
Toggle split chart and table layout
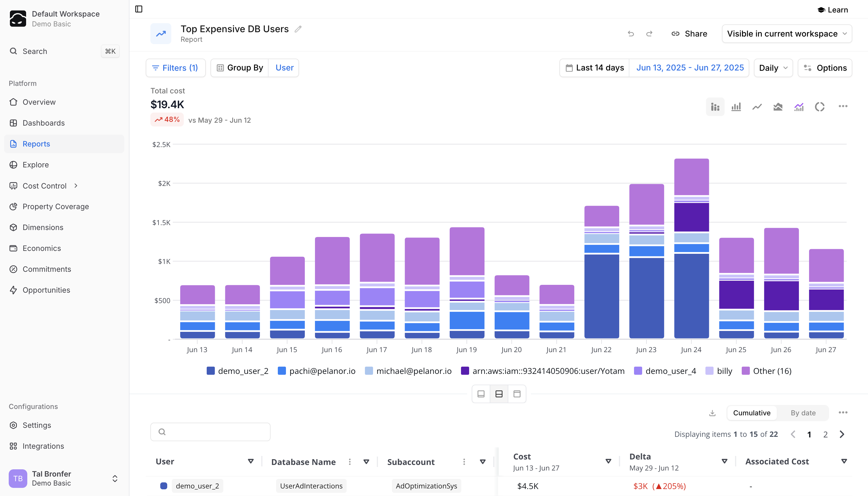coord(499,394)
